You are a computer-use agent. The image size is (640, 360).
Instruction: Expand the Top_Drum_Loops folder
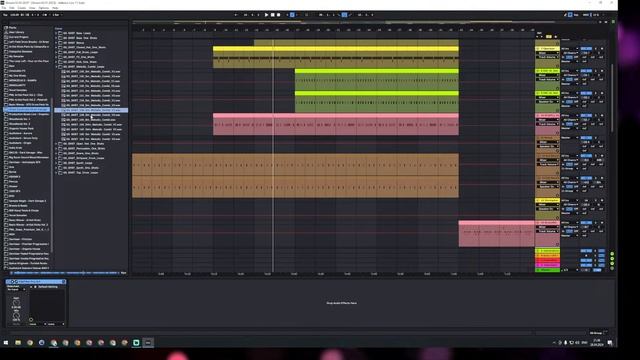56,173
